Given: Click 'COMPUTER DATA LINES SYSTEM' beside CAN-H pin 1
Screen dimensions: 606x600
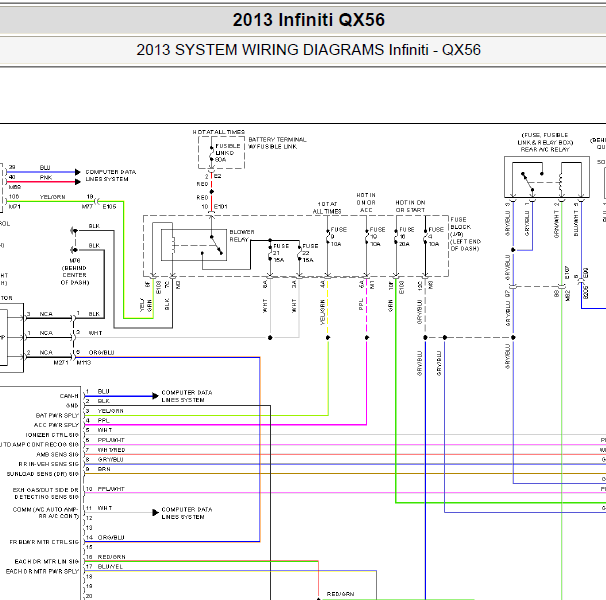Looking at the screenshot, I should [x=187, y=396].
